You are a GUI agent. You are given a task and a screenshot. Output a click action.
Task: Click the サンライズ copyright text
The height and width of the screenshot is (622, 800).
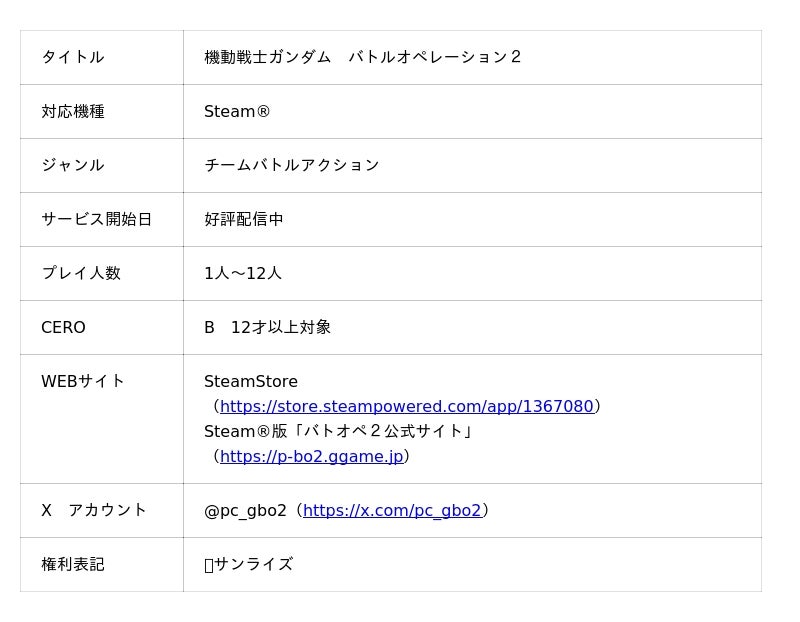(x=254, y=564)
